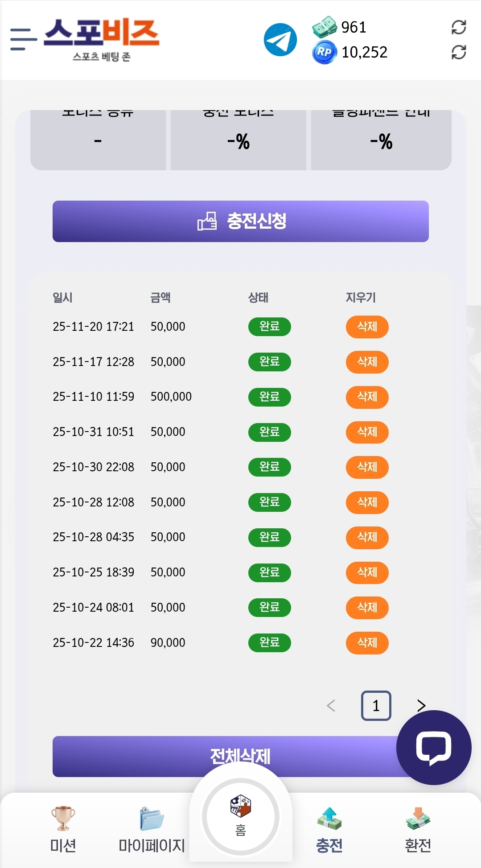
Task: Delete the 90,000 charge entry
Action: (x=367, y=643)
